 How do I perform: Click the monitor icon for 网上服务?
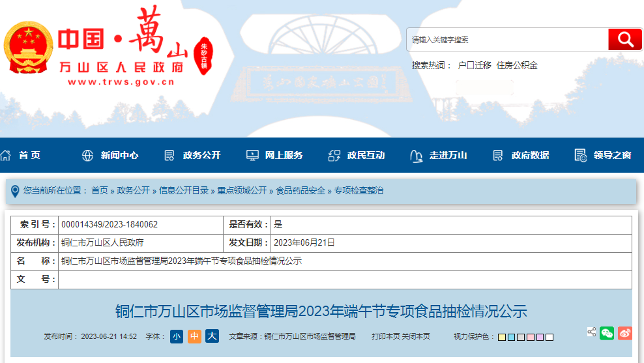click(x=252, y=155)
